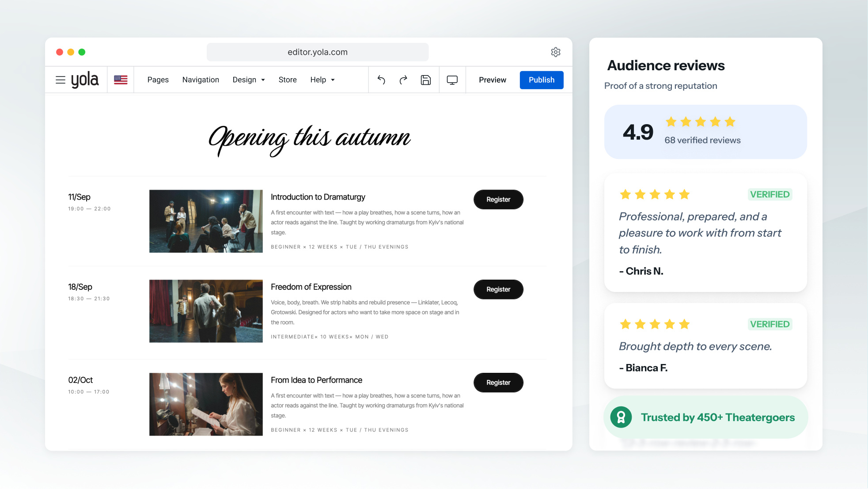Save the site with the floppy disk icon

pos(426,80)
